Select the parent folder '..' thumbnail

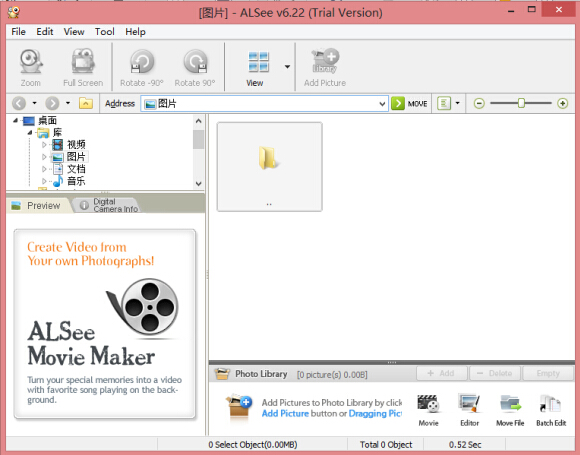(x=270, y=166)
